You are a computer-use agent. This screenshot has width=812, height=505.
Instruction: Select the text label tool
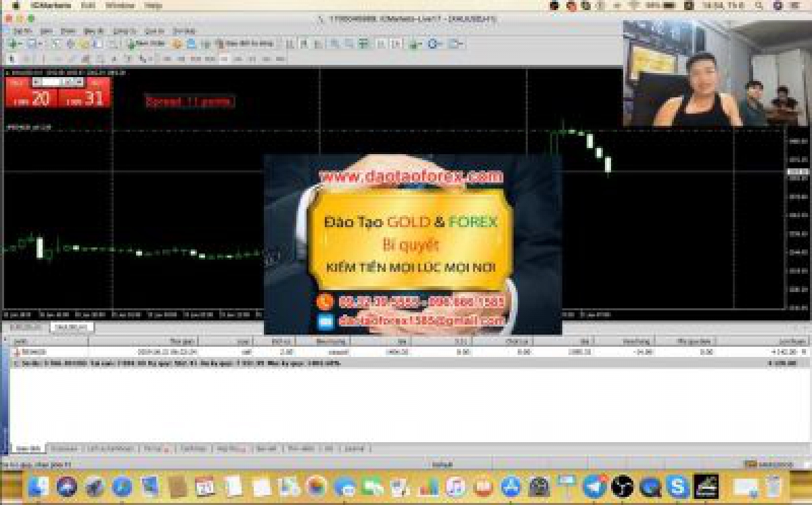coord(127,59)
